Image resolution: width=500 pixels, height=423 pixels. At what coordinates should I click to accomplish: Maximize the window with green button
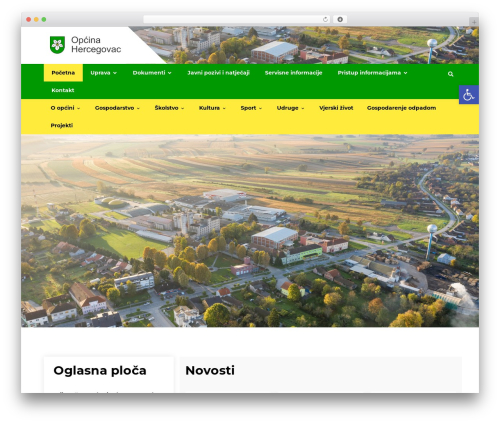tap(44, 20)
